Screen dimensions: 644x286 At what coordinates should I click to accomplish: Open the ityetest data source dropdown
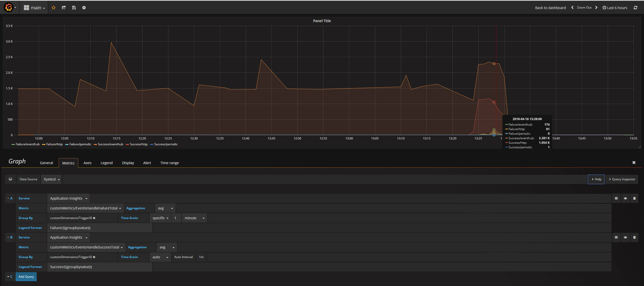click(51, 179)
